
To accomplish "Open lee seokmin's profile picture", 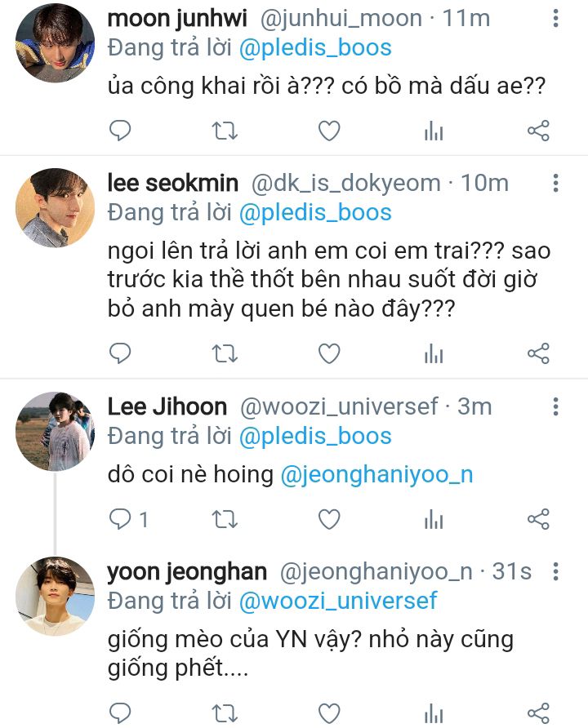I will click(x=55, y=207).
